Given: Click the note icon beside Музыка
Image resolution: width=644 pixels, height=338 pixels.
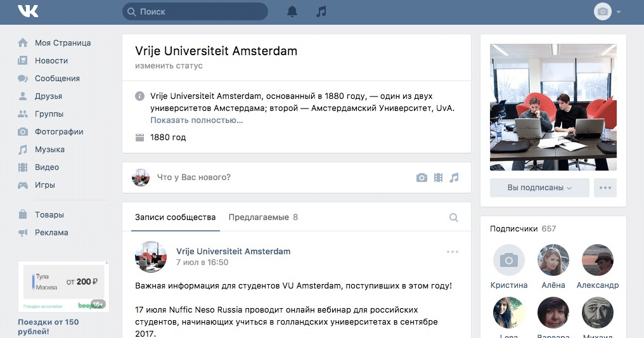Looking at the screenshot, I should point(23,150).
